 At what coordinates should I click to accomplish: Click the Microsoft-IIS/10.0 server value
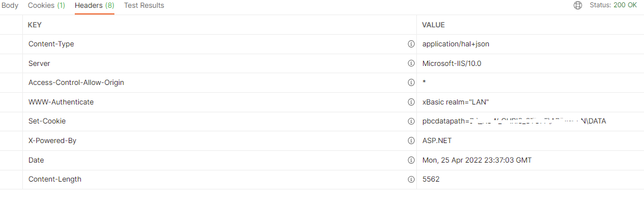[x=452, y=63]
